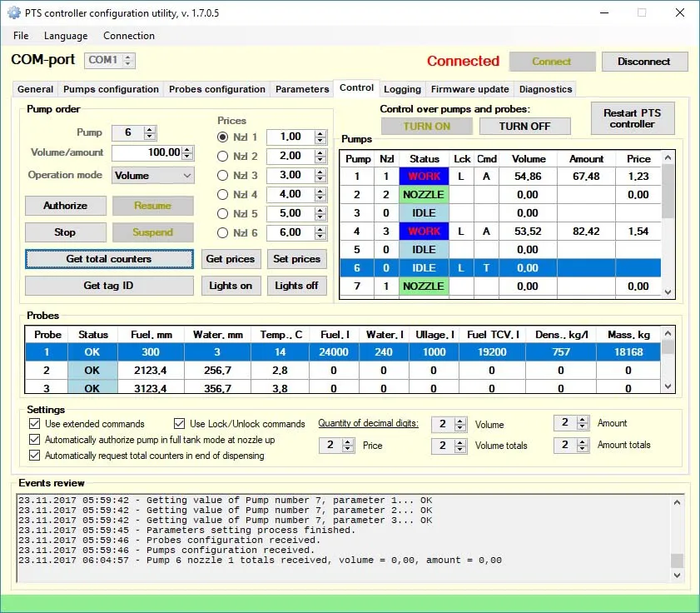Increase Price decimal digits spinner
This screenshot has width=700, height=613.
coord(349,442)
